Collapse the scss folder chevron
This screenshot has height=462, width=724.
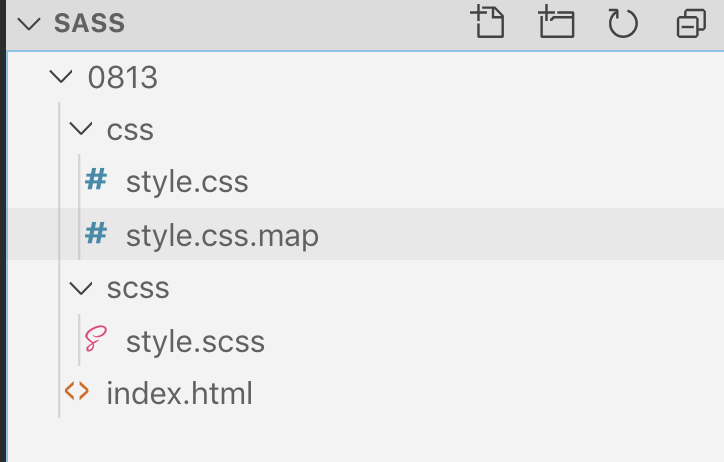pyautogui.click(x=81, y=288)
